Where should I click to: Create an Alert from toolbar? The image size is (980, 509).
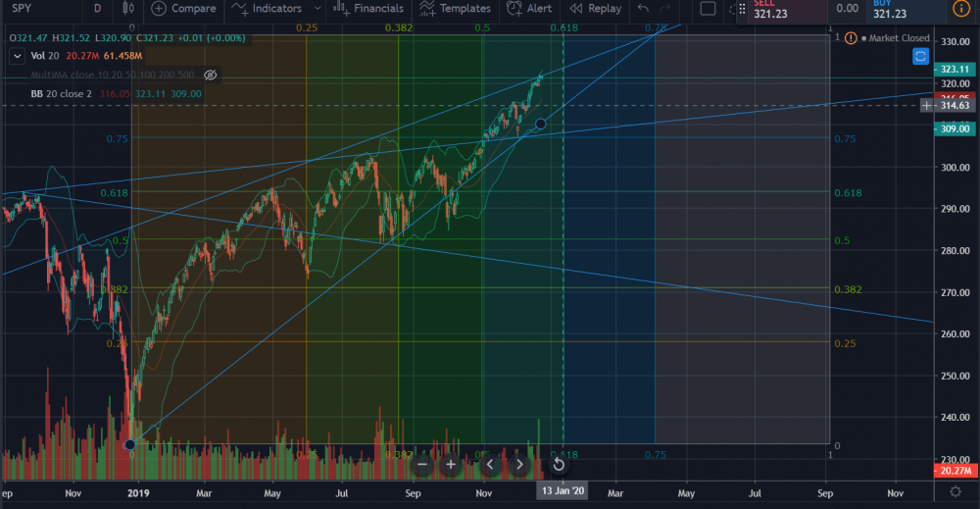pos(529,9)
